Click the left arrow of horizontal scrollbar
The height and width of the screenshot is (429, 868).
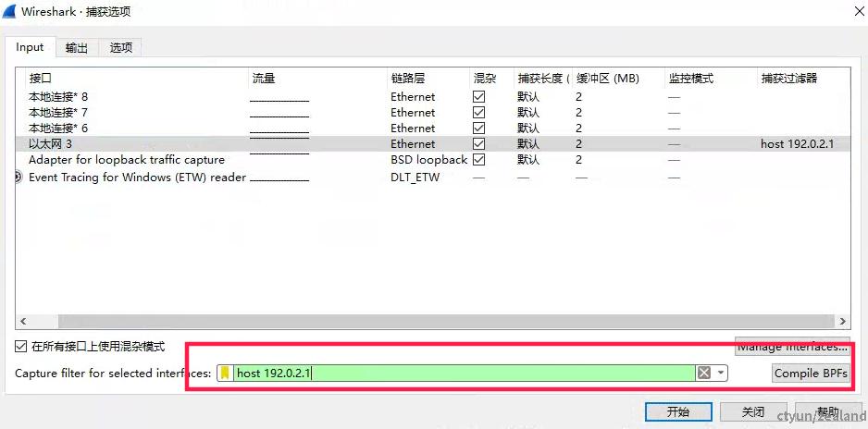[23, 321]
